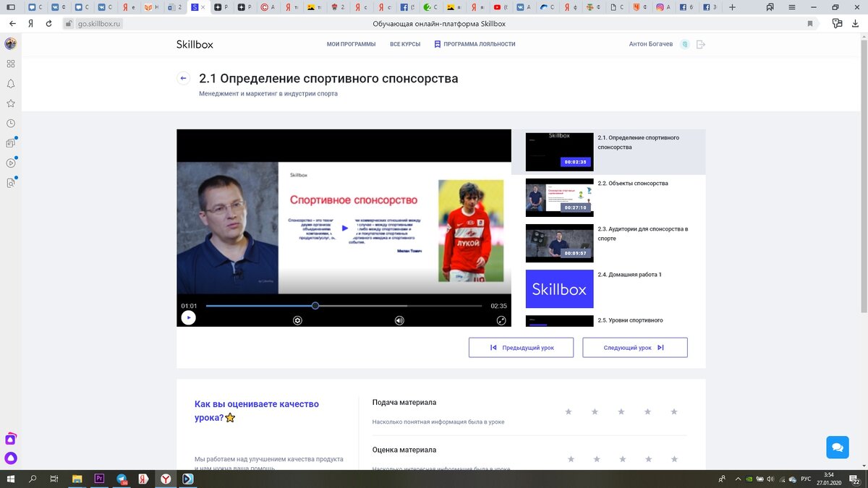
Task: Open the services grid icon in browser sidebar
Action: coord(11,64)
